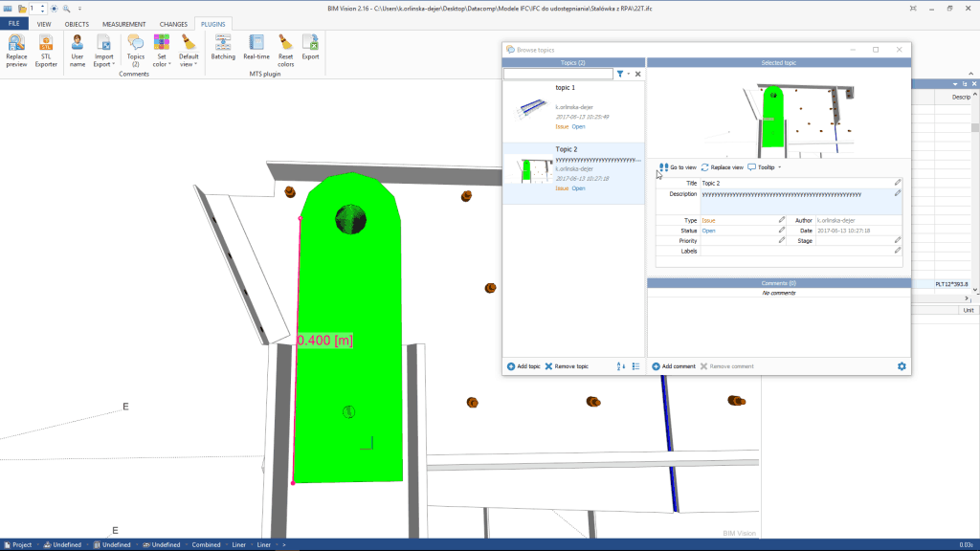Click Go to view button
The image size is (980, 551).
[x=678, y=167]
